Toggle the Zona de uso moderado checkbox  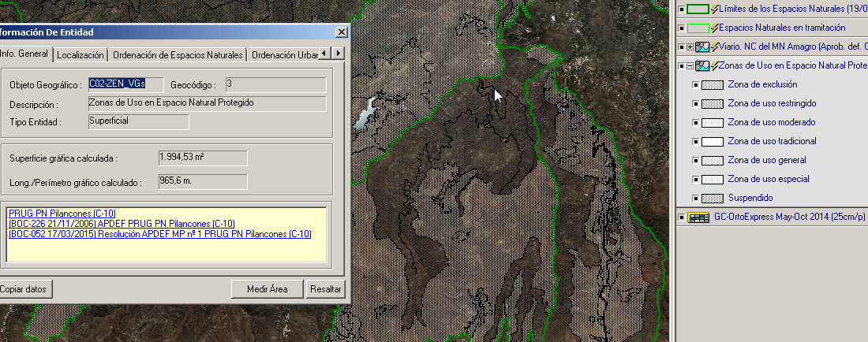(x=695, y=123)
